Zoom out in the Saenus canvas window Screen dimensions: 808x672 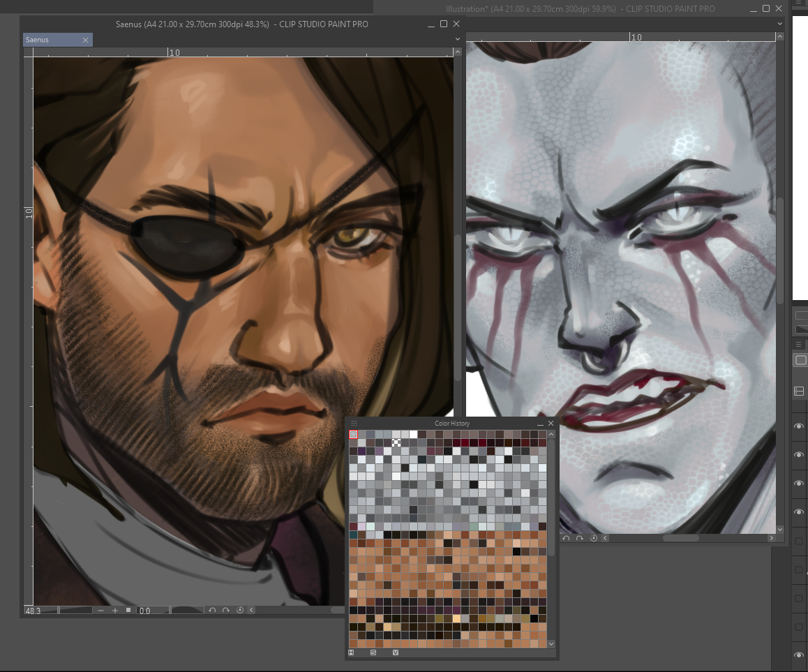[101, 611]
